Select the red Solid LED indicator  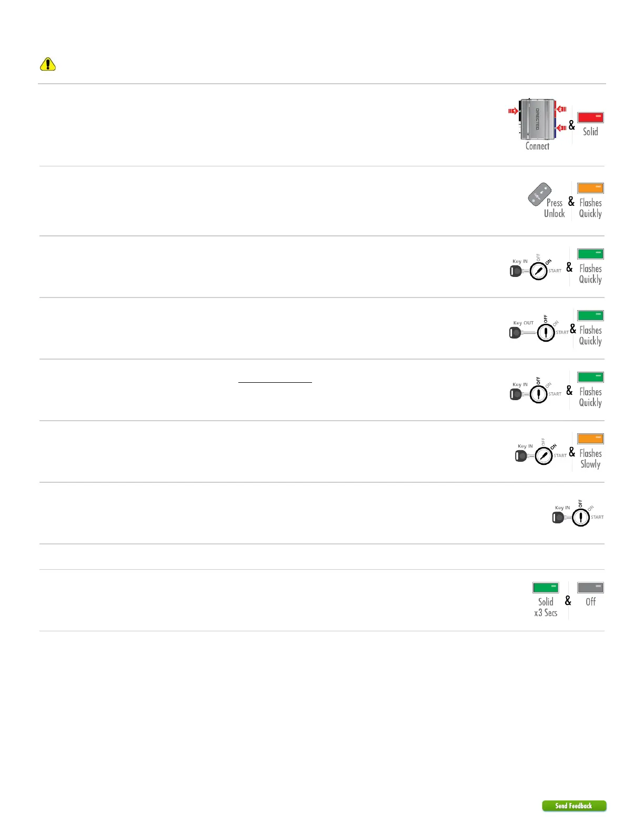pyautogui.click(x=590, y=117)
